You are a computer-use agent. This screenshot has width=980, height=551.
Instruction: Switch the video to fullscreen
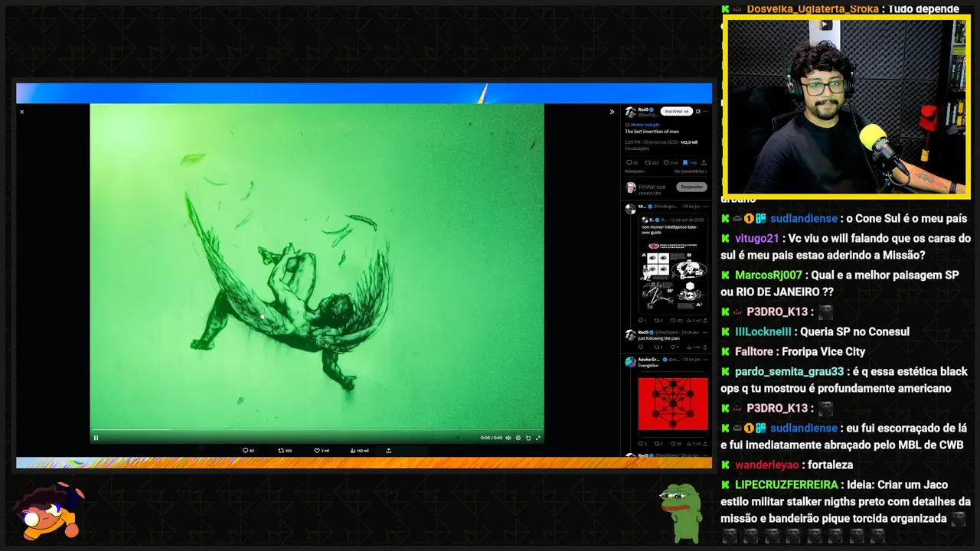point(538,438)
